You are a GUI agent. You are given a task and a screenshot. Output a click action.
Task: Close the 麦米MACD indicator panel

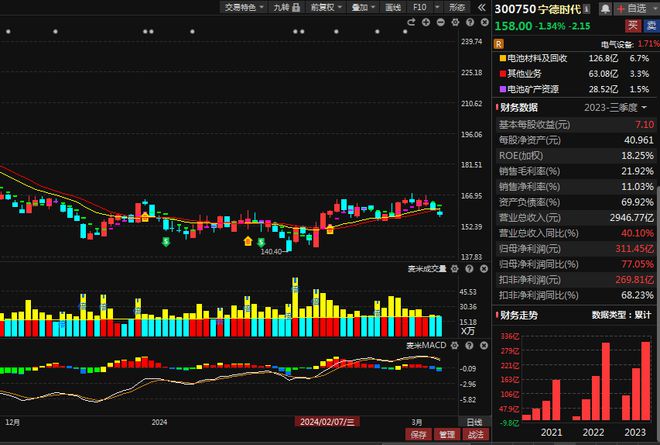(x=484, y=345)
